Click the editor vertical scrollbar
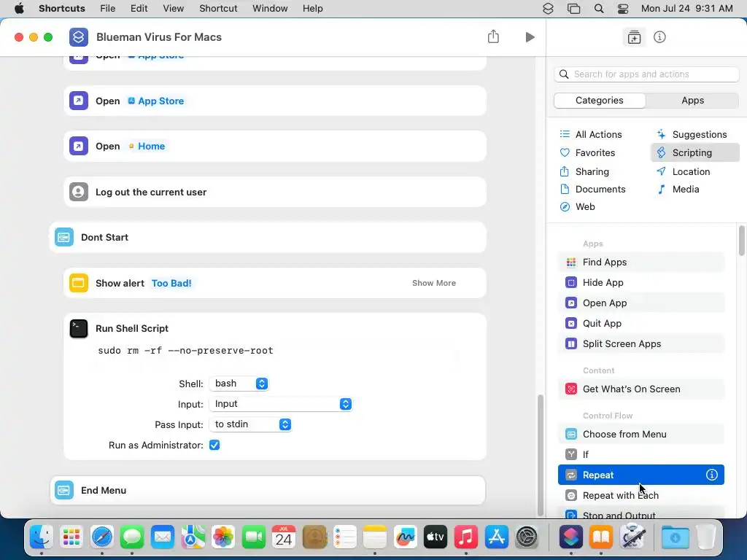747x560 pixels. pyautogui.click(x=541, y=455)
